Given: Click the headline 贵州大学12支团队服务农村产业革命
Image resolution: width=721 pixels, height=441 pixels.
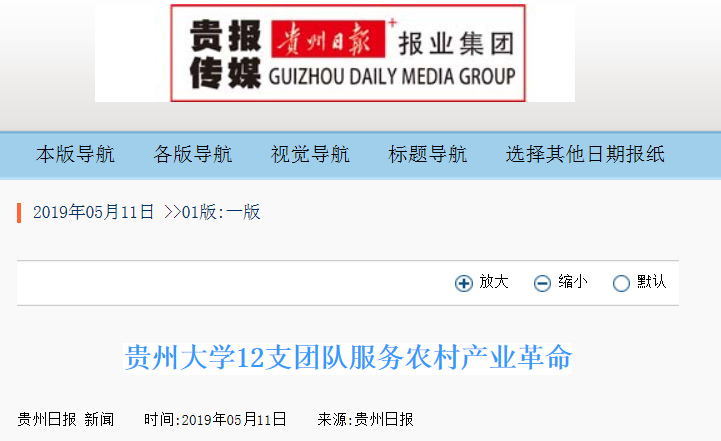Looking at the screenshot, I should point(348,358).
